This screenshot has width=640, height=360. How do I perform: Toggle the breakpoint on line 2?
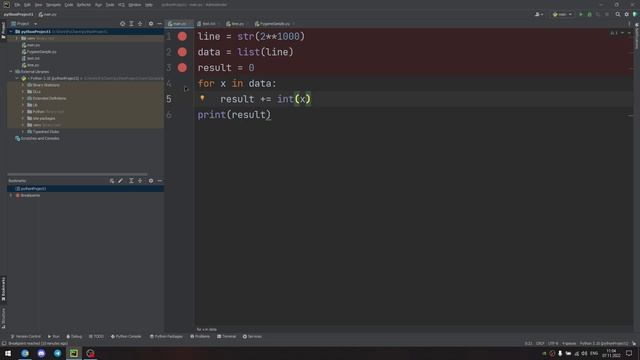182,52
